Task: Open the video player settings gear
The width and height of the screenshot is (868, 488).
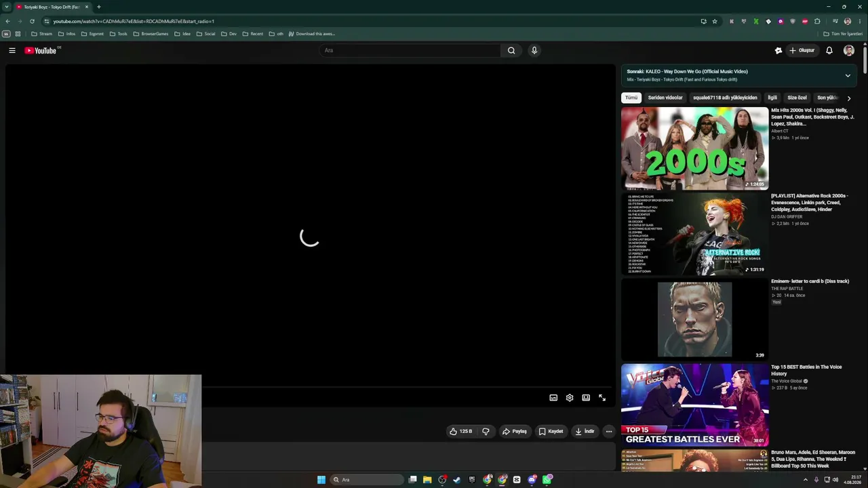Action: (x=570, y=398)
